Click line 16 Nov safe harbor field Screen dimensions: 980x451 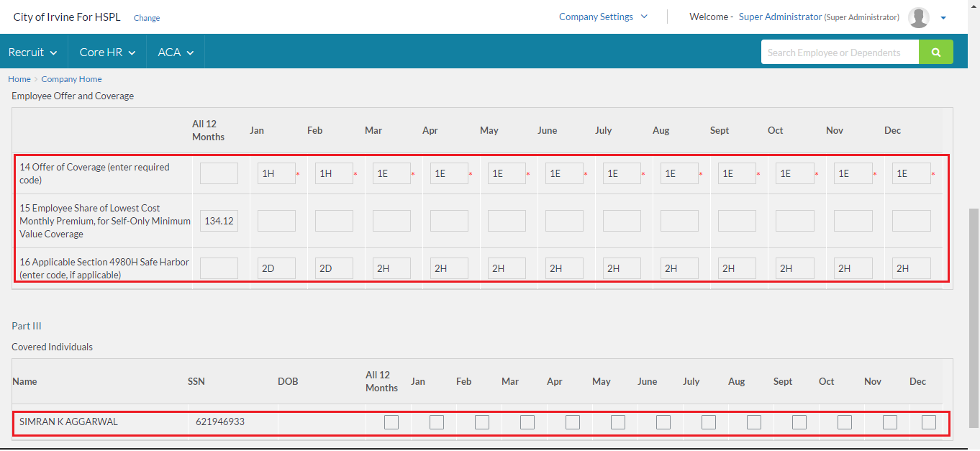[853, 268]
